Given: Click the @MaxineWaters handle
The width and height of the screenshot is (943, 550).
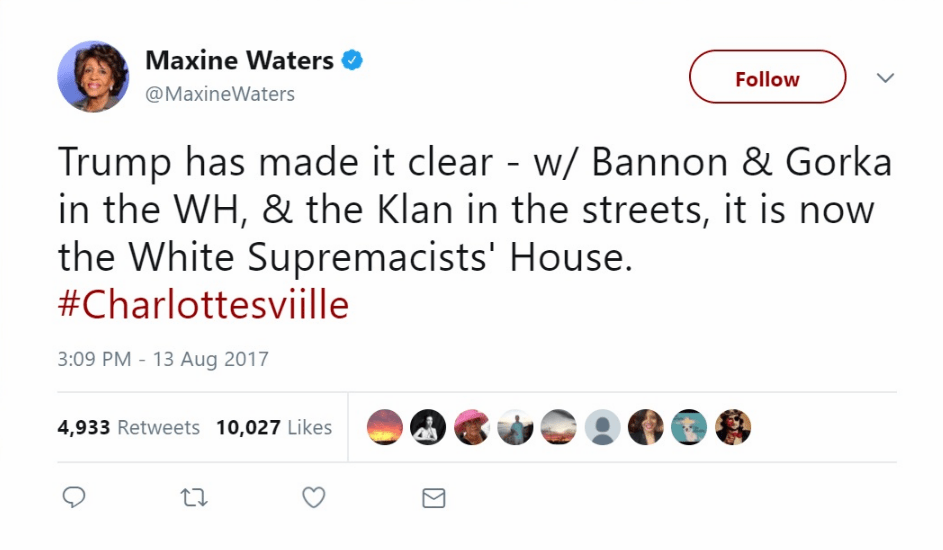Looking at the screenshot, I should coord(220,94).
